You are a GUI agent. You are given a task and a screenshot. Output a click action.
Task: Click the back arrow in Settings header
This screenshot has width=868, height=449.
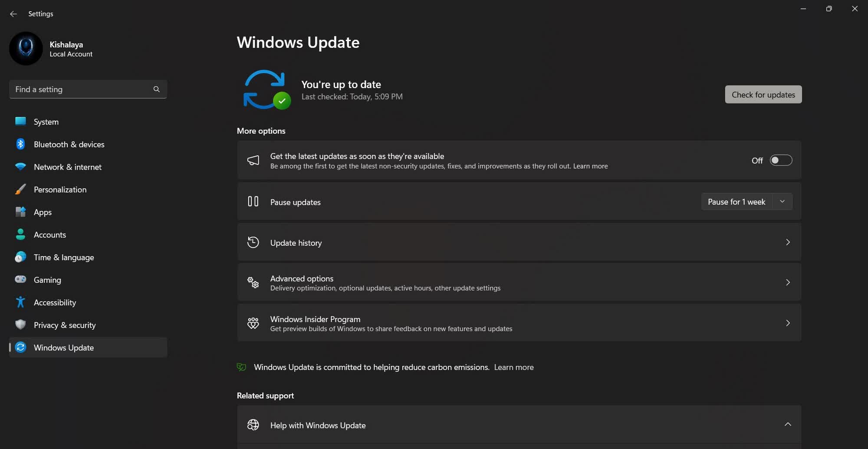click(13, 14)
